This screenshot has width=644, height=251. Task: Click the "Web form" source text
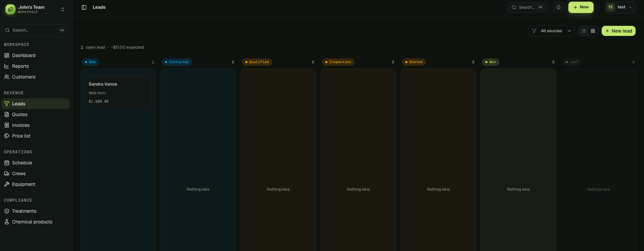tap(97, 93)
